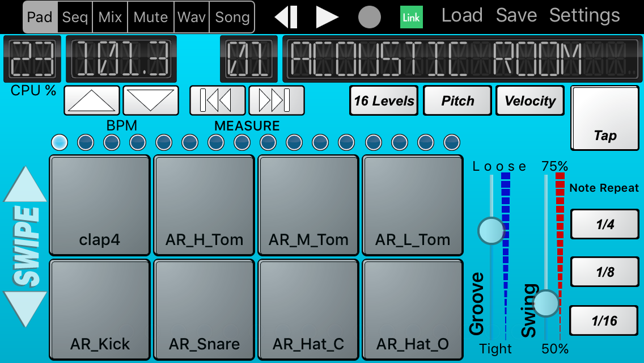Click the Swing slider knob
644x363 pixels.
click(x=546, y=303)
